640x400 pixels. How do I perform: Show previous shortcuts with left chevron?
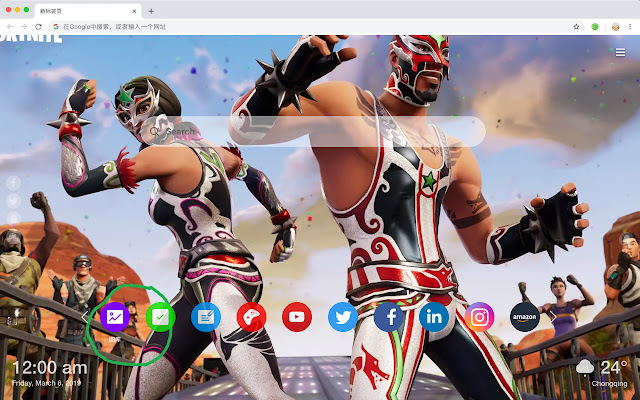pos(85,317)
